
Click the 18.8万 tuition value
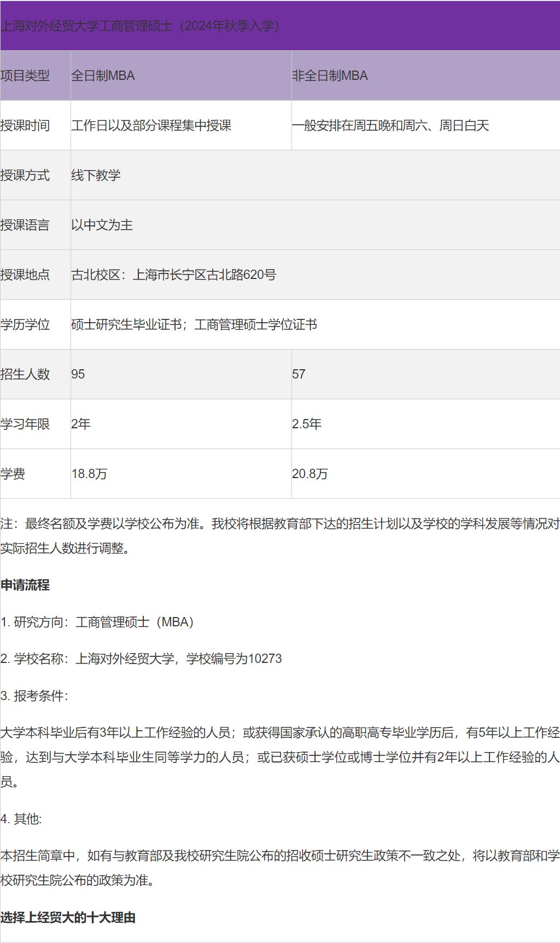click(x=89, y=474)
